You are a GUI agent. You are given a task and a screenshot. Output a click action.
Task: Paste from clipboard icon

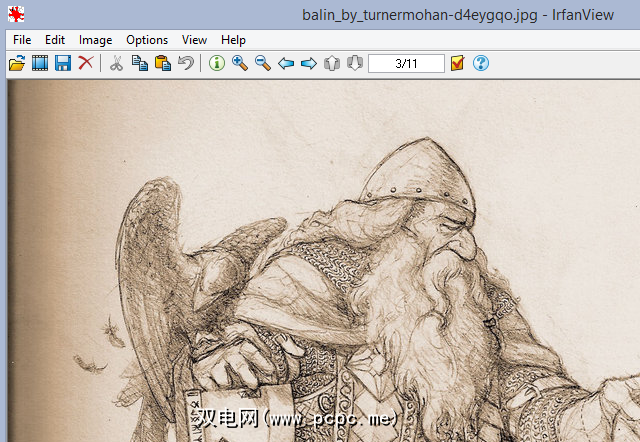163,63
